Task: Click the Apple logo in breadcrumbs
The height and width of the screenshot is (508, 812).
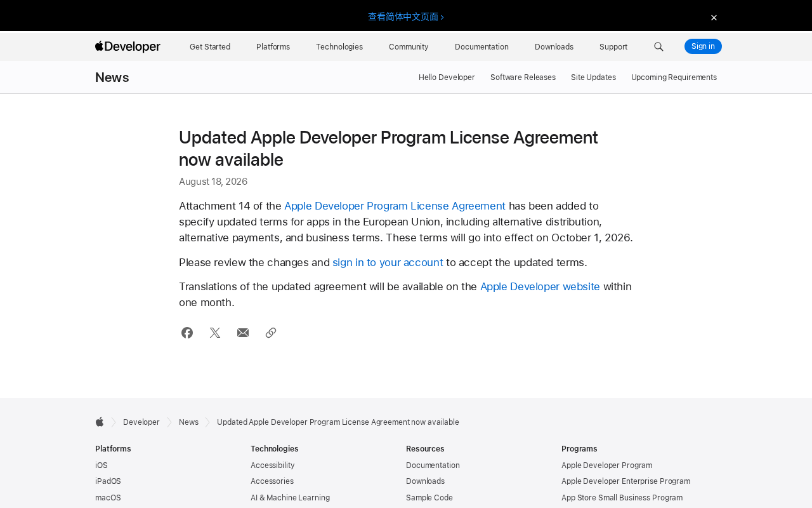Action: (100, 422)
